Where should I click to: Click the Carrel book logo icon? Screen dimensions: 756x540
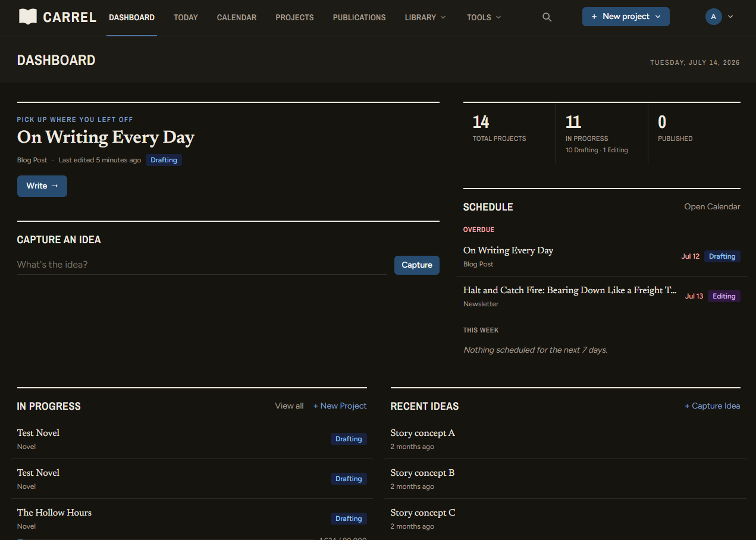[28, 17]
